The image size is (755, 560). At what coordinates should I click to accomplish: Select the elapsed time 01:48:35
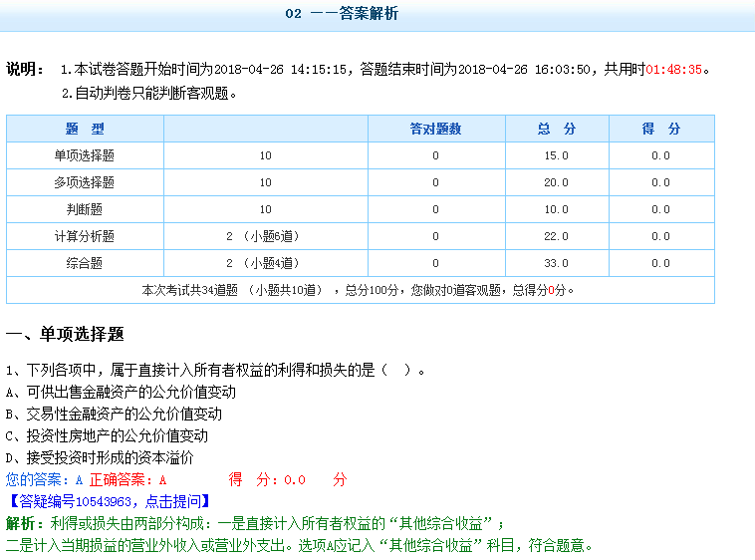pos(673,70)
